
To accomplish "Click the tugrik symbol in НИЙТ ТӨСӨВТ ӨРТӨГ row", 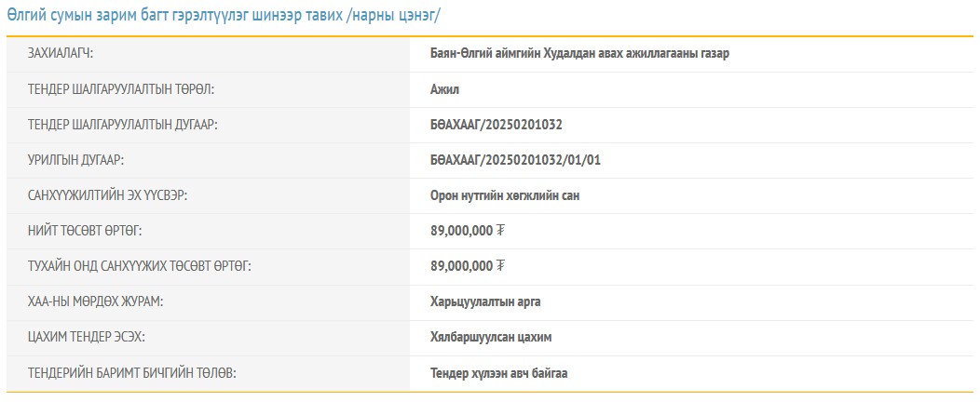I will [500, 231].
